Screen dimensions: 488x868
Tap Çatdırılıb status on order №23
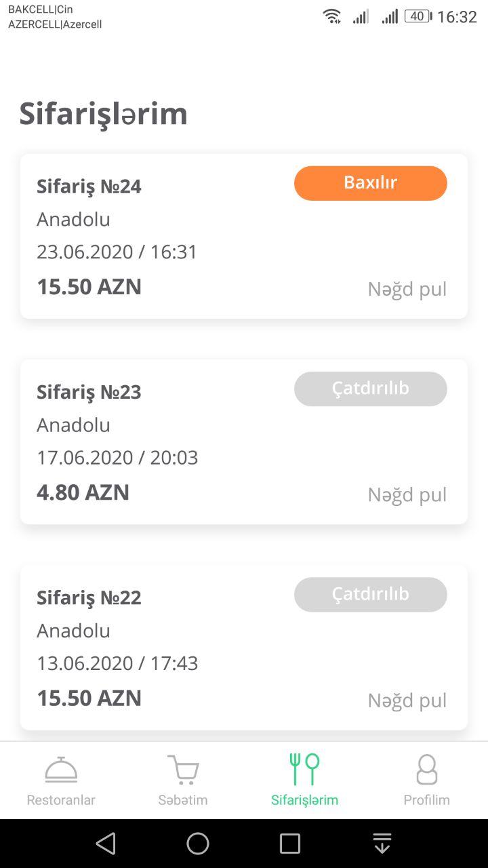370,389
